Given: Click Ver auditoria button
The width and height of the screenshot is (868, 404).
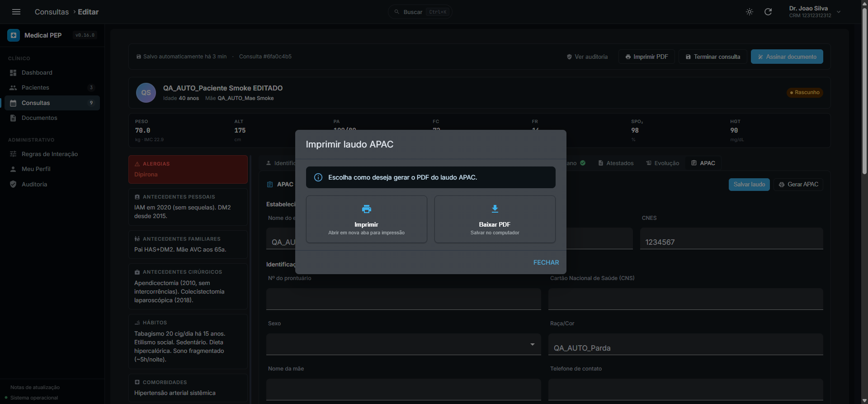Looking at the screenshot, I should click(x=587, y=57).
